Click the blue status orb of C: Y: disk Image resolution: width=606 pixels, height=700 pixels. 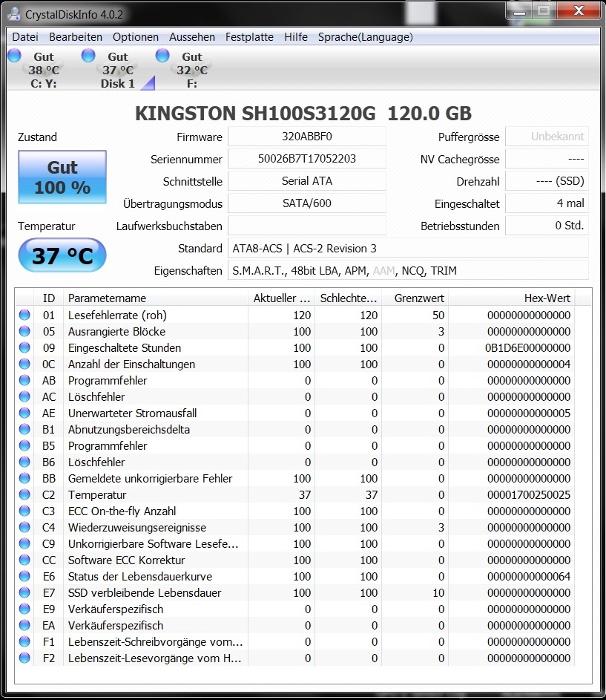[x=14, y=56]
